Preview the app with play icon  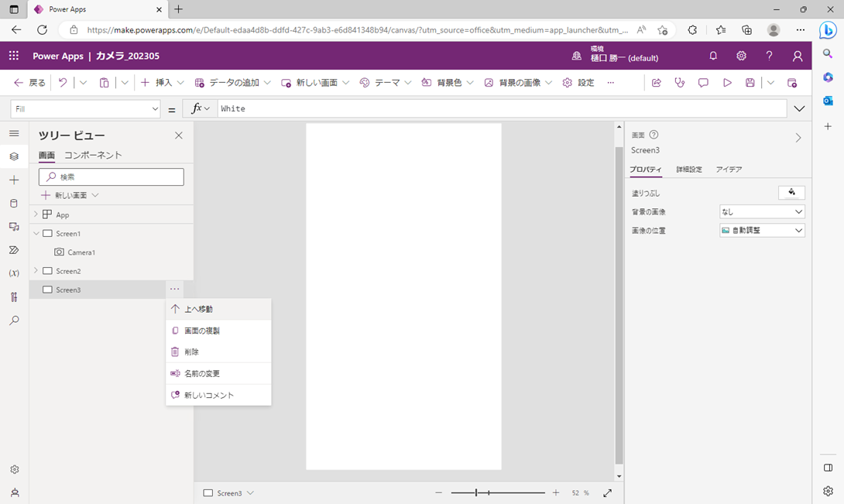click(x=727, y=82)
